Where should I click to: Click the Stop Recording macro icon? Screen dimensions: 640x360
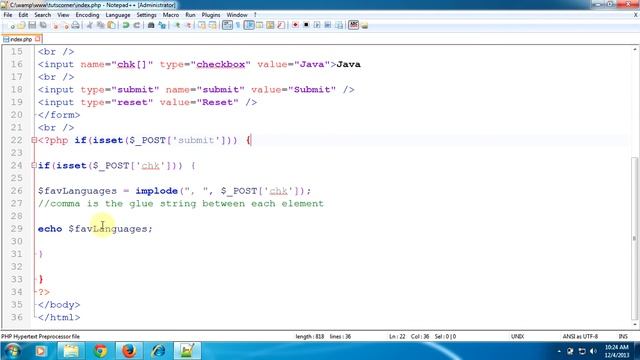pyautogui.click(x=306, y=25)
